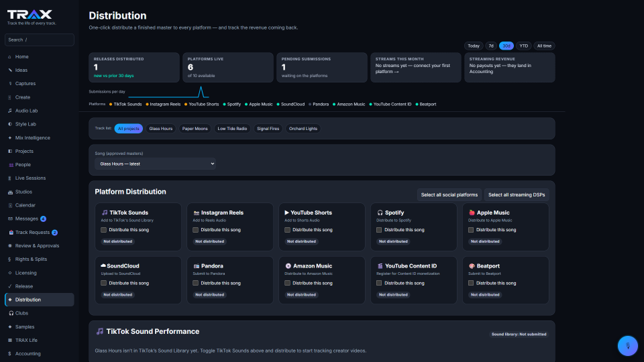
Task: Click the Accounting dollar icon
Action: (x=9, y=354)
